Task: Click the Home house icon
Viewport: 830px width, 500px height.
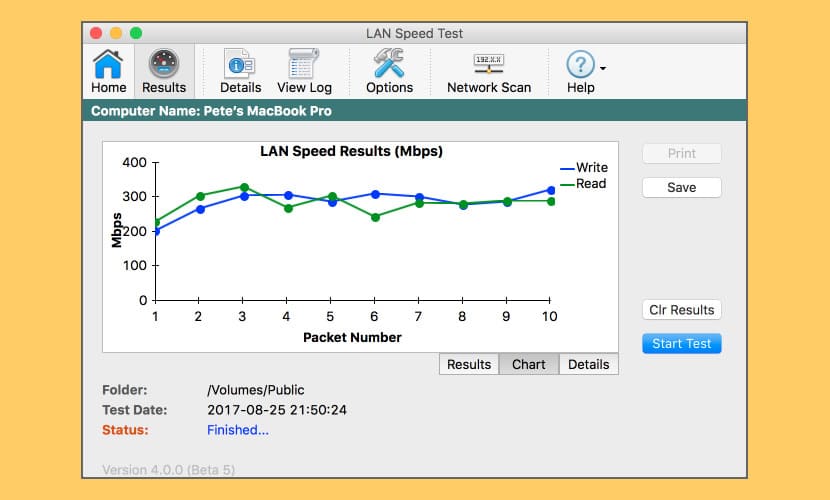Action: click(x=109, y=65)
